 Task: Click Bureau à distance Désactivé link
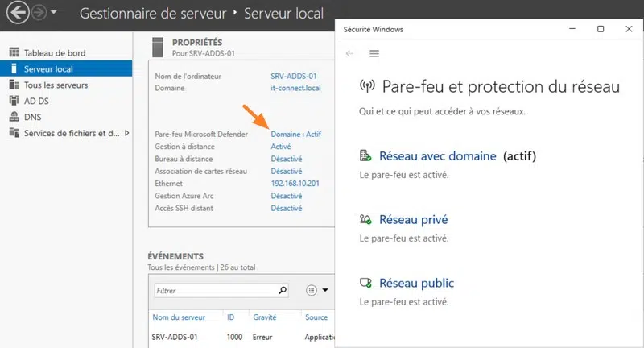[287, 159]
